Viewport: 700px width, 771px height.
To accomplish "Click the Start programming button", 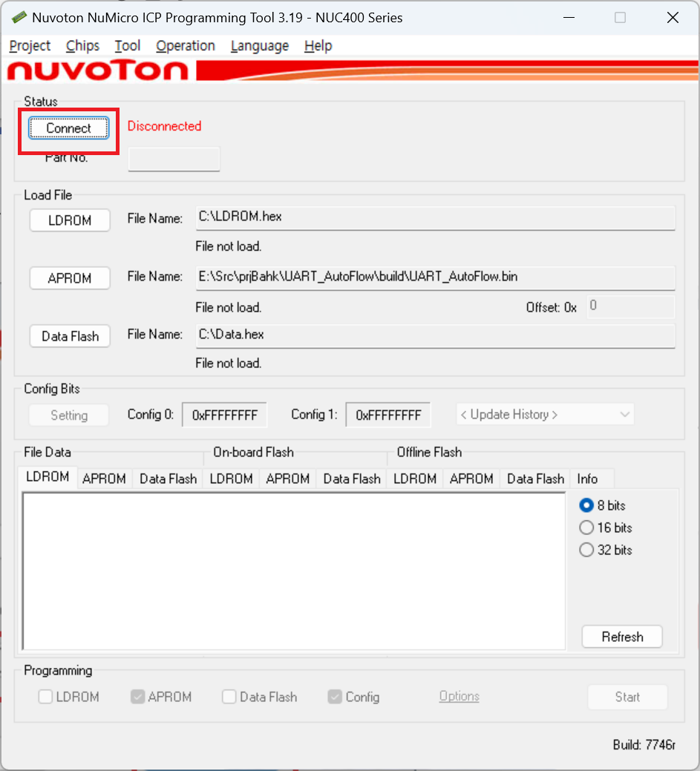I will [628, 697].
